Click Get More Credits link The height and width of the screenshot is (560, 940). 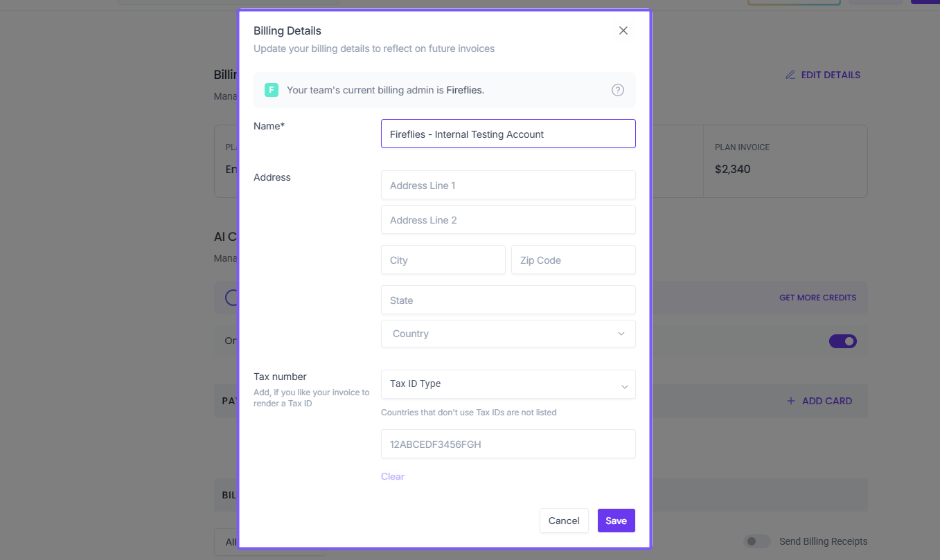click(x=817, y=298)
